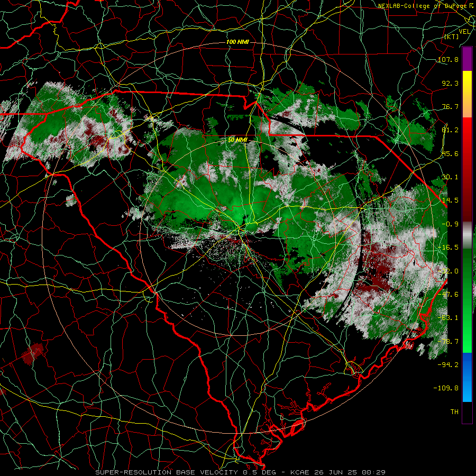Screen dimensions: 476x476
Task: Click the isolated dark red echo in southwest
Action: 32,353
